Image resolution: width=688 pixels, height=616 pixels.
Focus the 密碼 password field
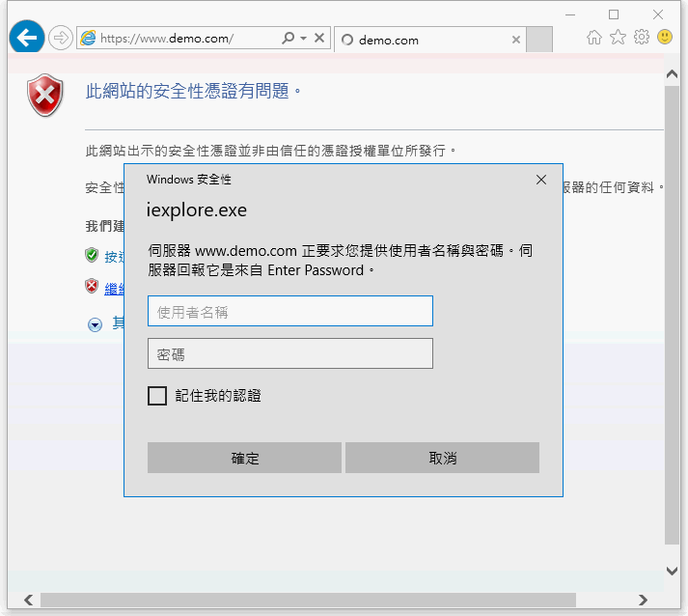[x=290, y=353]
